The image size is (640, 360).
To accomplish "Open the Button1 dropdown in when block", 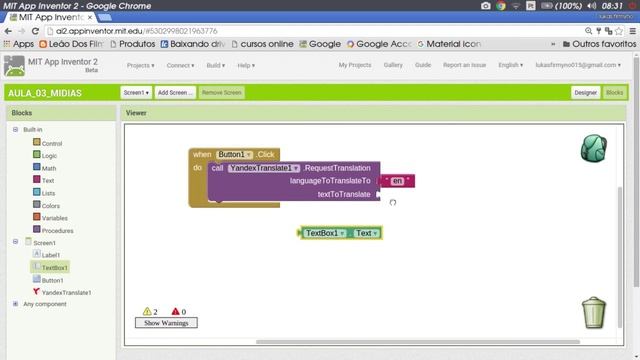I will [235, 155].
